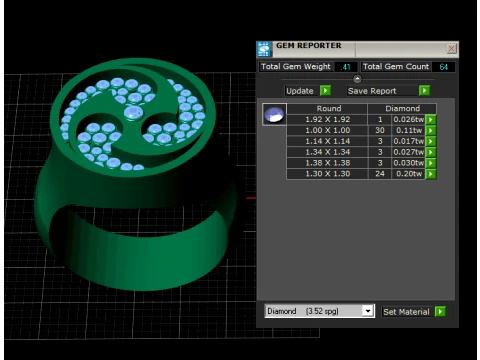Click the 0.027tw weight cell

pos(409,152)
